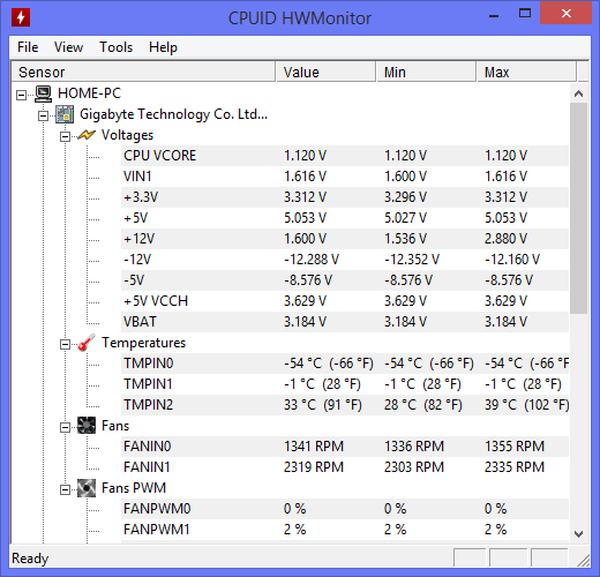The height and width of the screenshot is (577, 600).
Task: Click the Ready status bar text
Action: pyautogui.click(x=30, y=558)
